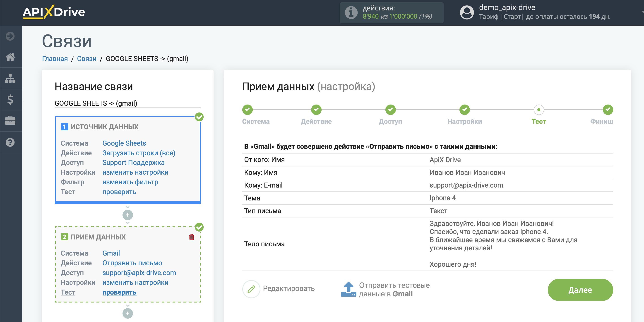Go to the Система step
Image resolution: width=644 pixels, height=322 pixels.
[x=247, y=110]
